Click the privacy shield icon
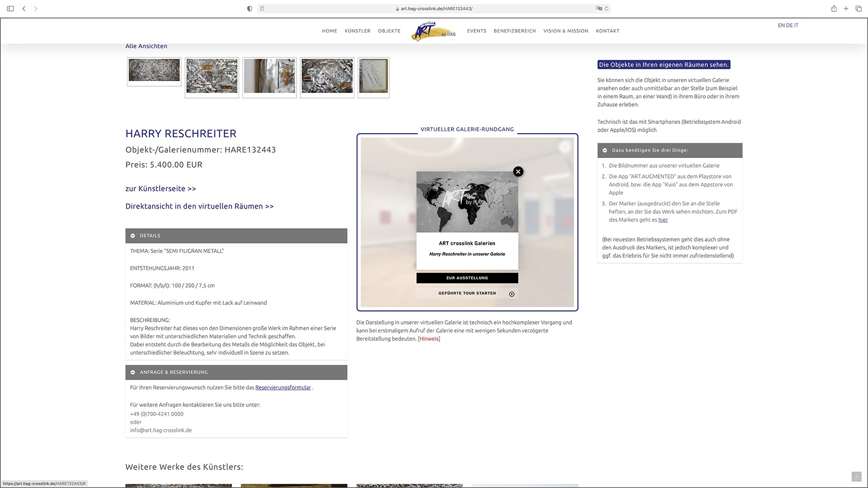The height and width of the screenshot is (488, 868). [250, 9]
